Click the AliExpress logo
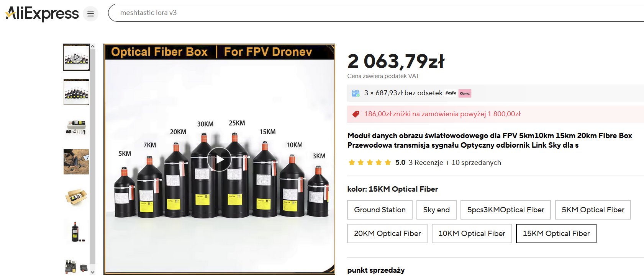 [x=42, y=14]
